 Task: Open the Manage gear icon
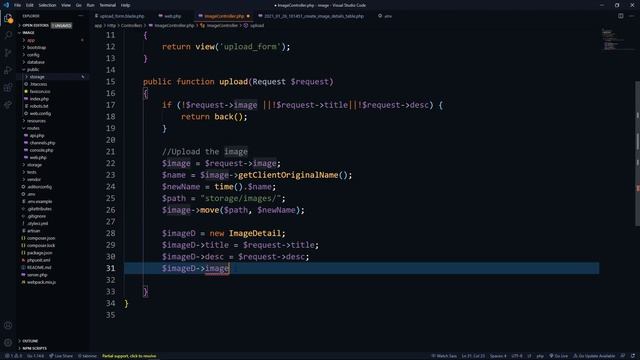pos(8,342)
